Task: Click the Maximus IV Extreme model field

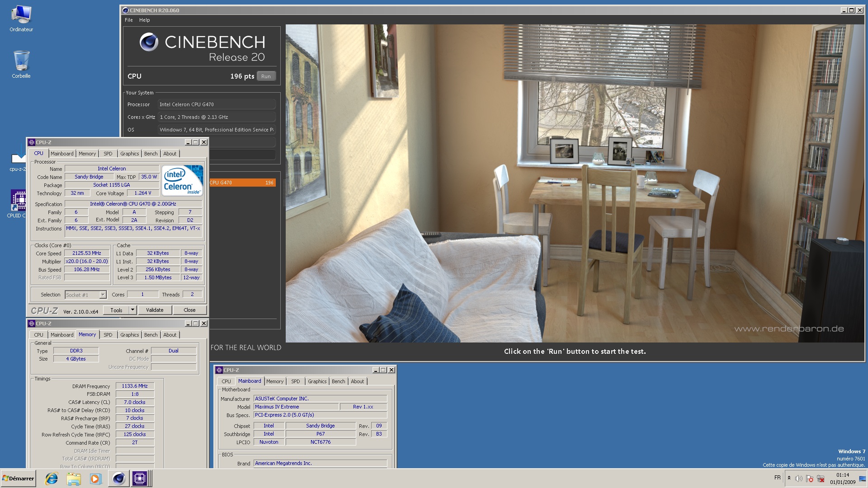Action: point(296,407)
